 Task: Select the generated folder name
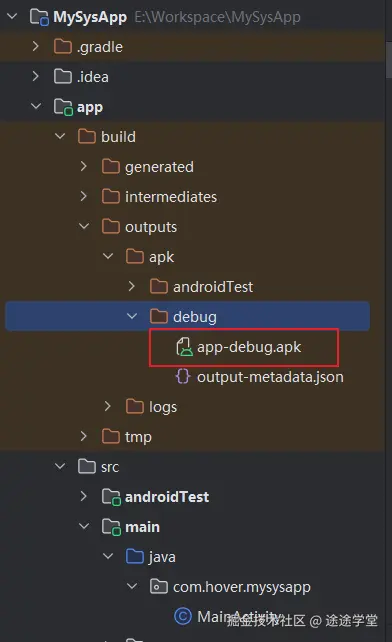click(x=159, y=167)
